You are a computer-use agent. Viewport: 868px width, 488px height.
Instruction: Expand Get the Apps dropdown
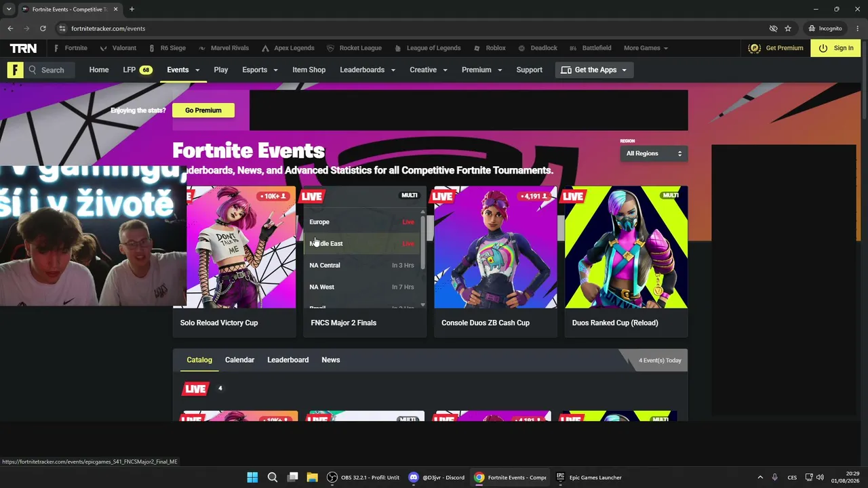(594, 70)
